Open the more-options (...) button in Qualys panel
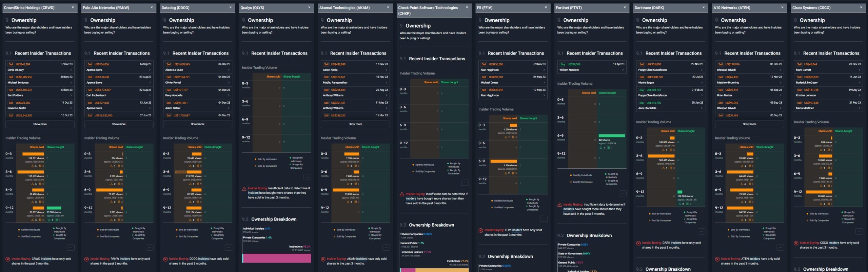 (307, 177)
